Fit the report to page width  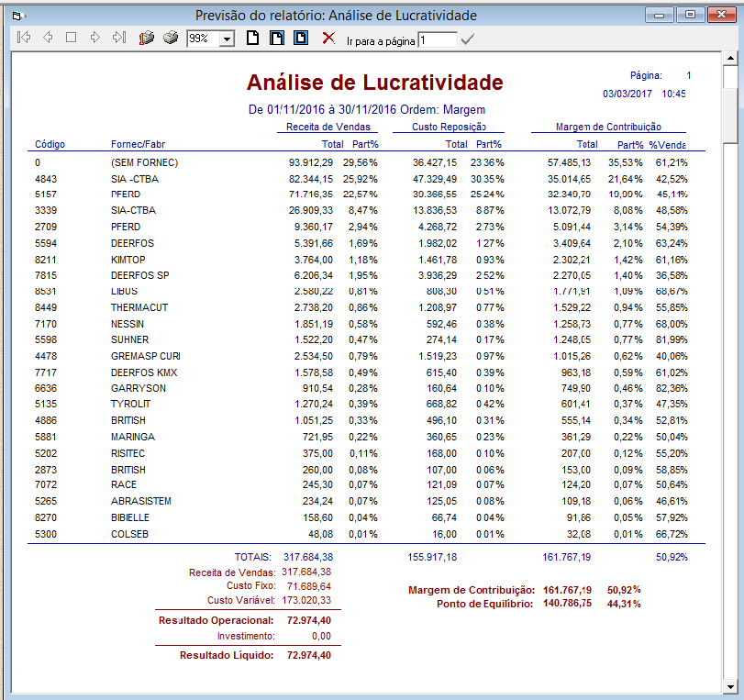coord(276,38)
